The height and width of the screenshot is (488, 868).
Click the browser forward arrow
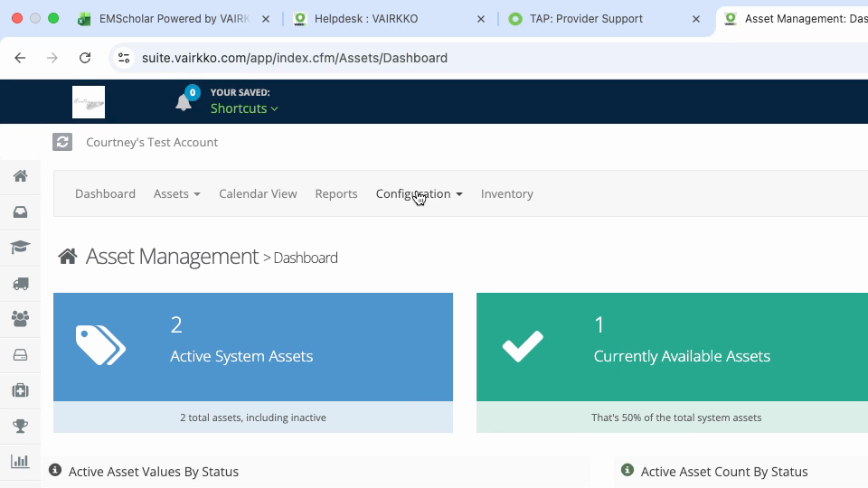click(52, 58)
